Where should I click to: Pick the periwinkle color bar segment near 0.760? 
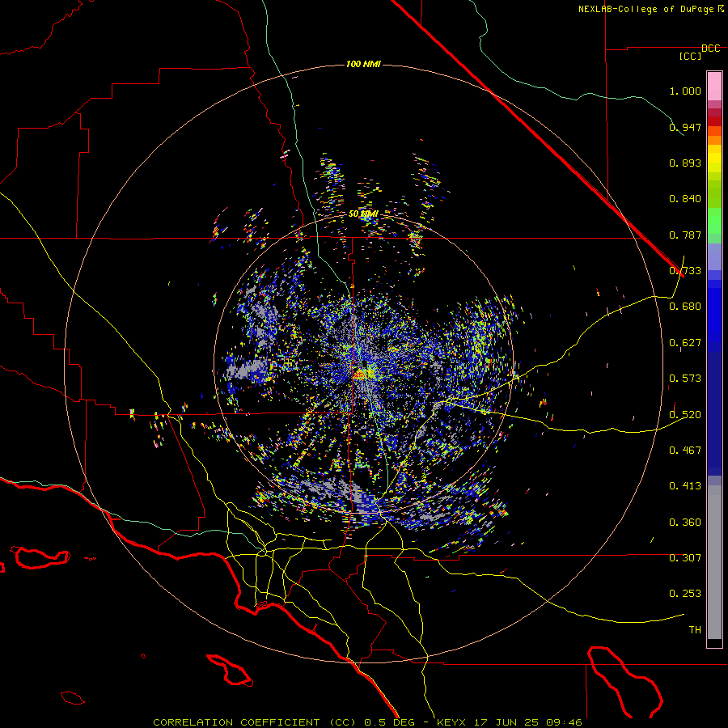(x=714, y=256)
